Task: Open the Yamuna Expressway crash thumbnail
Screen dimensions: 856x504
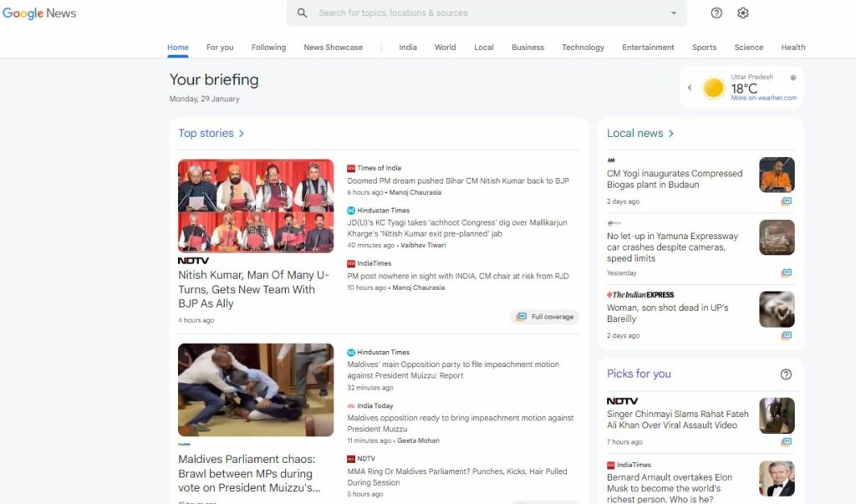Action: tap(777, 237)
